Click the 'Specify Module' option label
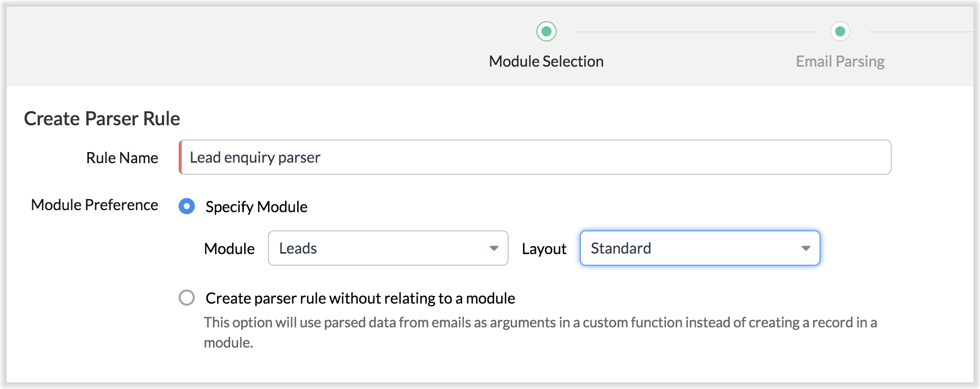Image resolution: width=980 pixels, height=389 pixels. (x=256, y=207)
